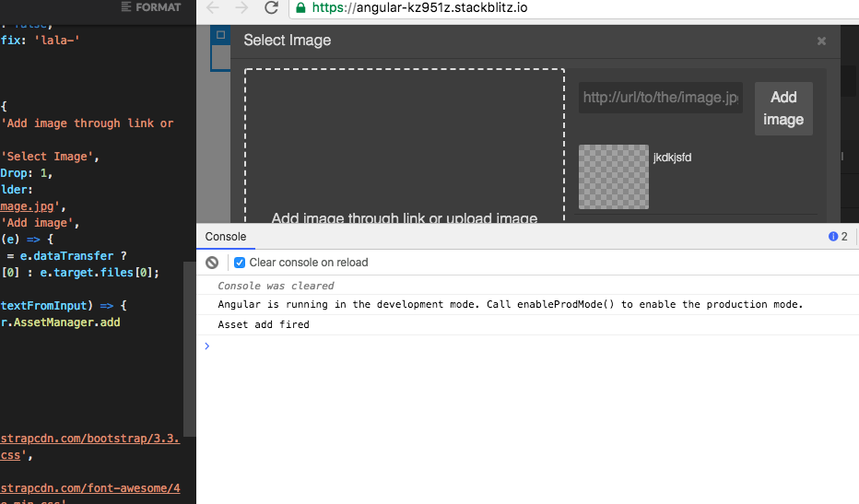
Task: Click the Select Image dialog title
Action: (x=287, y=41)
